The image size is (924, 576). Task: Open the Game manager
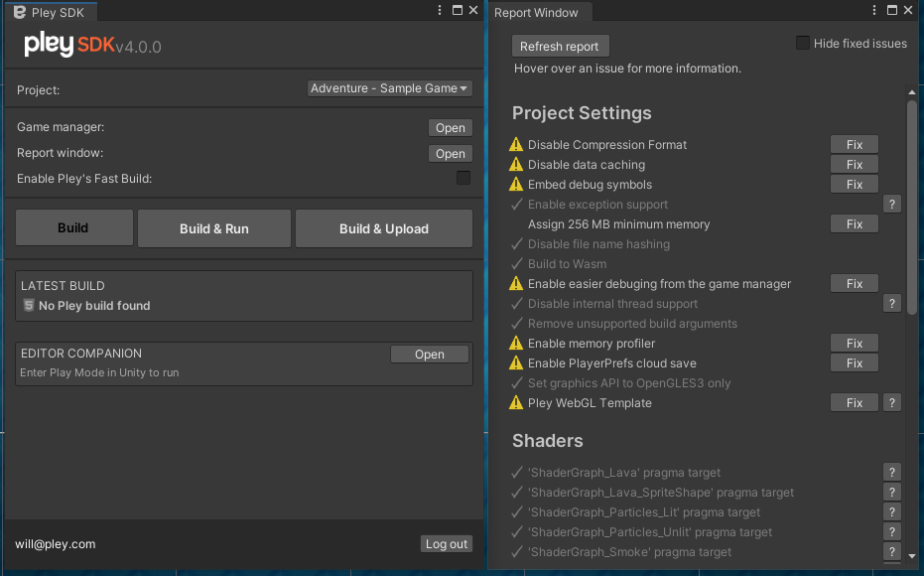point(451,128)
